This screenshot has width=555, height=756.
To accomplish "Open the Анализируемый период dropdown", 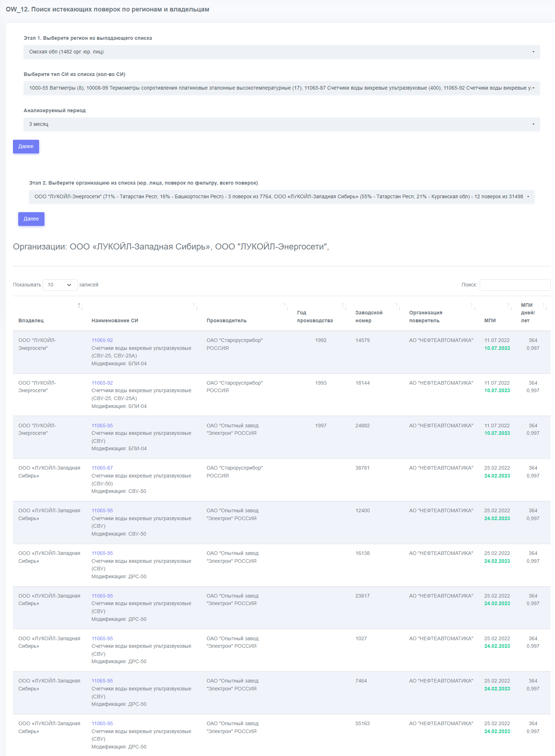I will click(282, 124).
